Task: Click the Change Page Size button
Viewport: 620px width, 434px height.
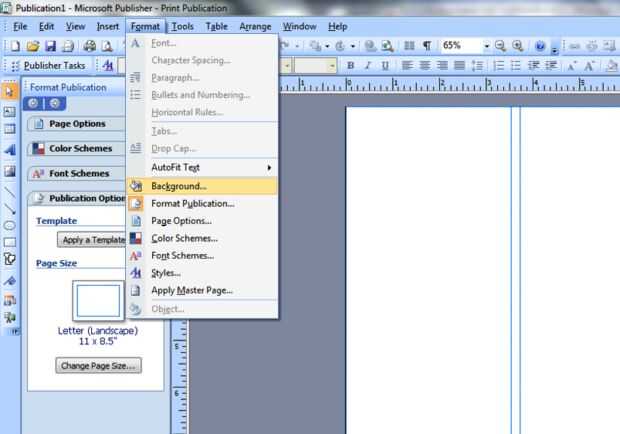Action: [98, 366]
